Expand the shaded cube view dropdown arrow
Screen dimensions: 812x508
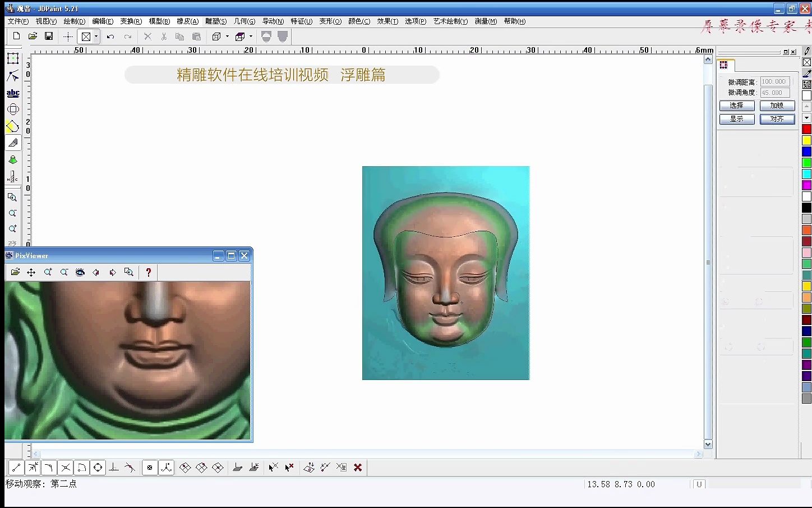(251, 36)
